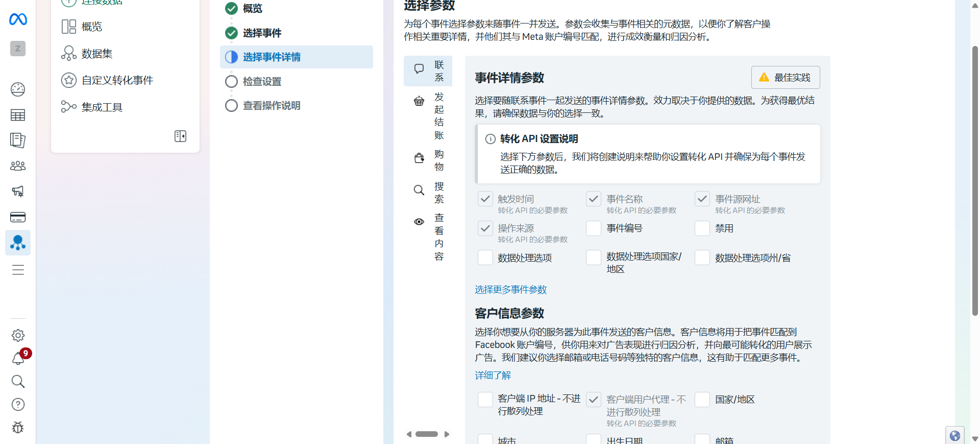Open settings gear in left sidebar
The height and width of the screenshot is (444, 980).
[x=18, y=335]
